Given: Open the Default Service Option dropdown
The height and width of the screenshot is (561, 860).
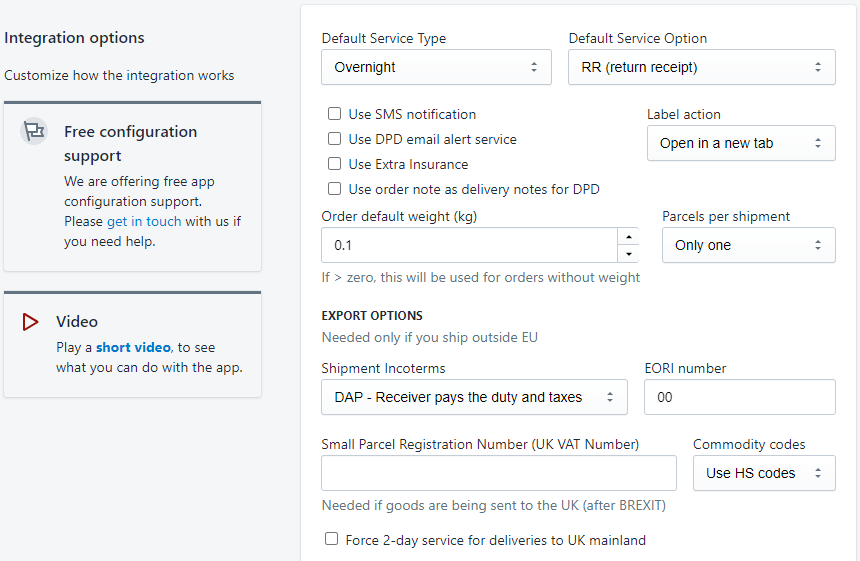Looking at the screenshot, I should 701,67.
